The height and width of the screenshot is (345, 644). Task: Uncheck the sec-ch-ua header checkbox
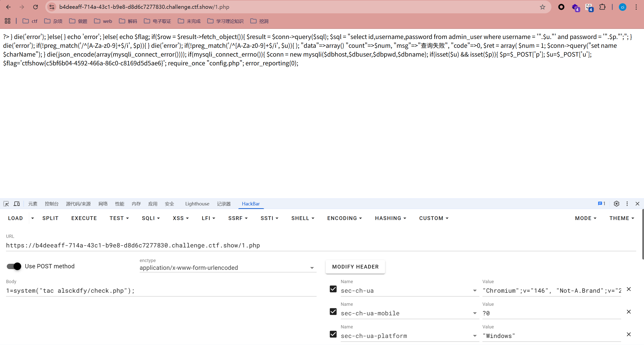[x=333, y=289]
